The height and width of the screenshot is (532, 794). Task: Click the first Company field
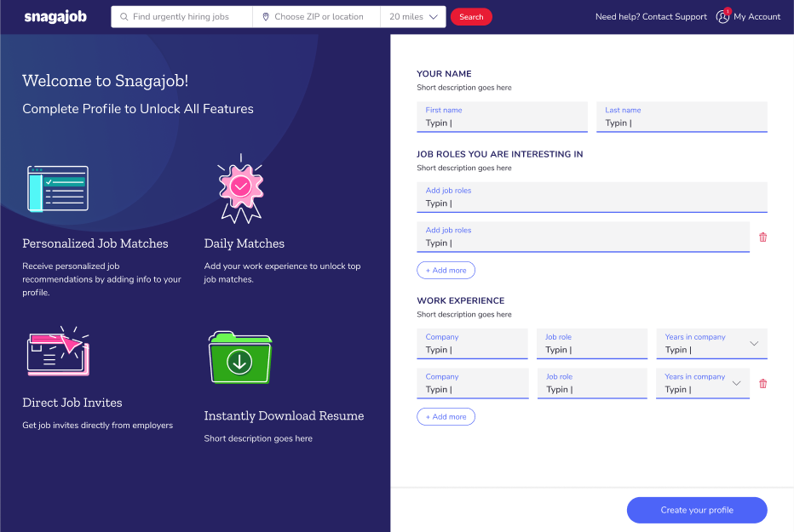click(x=472, y=344)
